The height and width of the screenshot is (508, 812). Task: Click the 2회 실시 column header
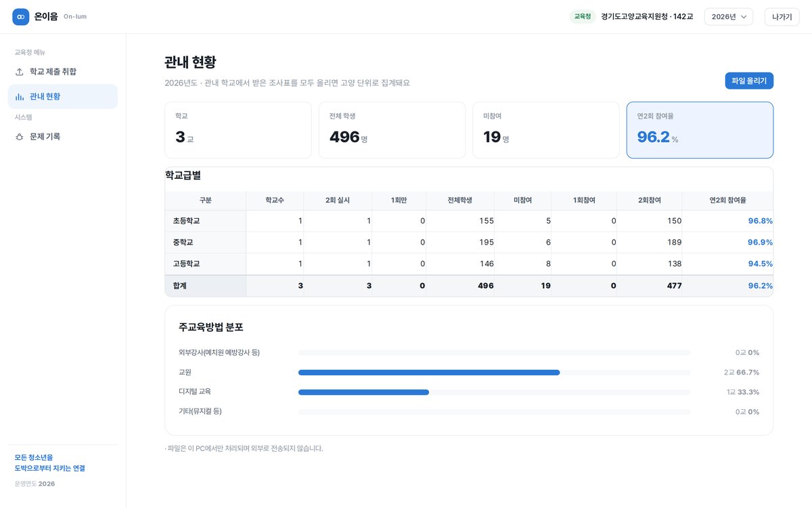click(338, 200)
